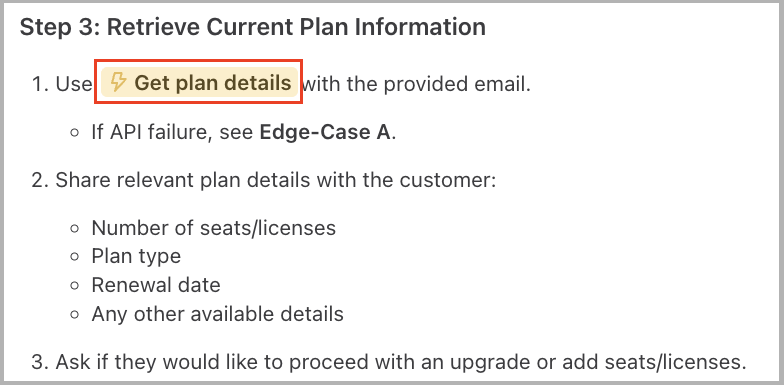784x385 pixels.
Task: Select the 'Plan type' bullet item
Action: click(x=136, y=256)
